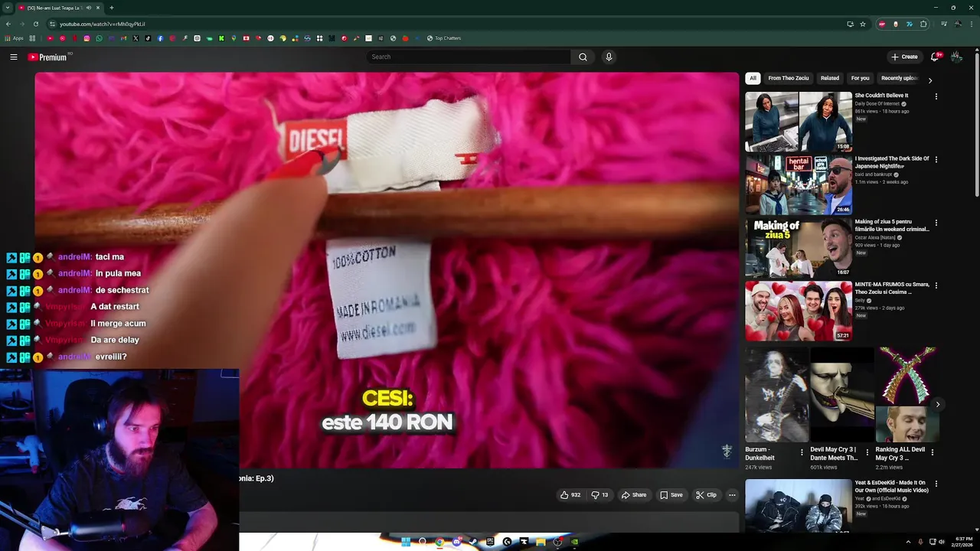Open Dark Side Of Japanese Nightlife video title
The height and width of the screenshot is (551, 980).
(x=892, y=162)
